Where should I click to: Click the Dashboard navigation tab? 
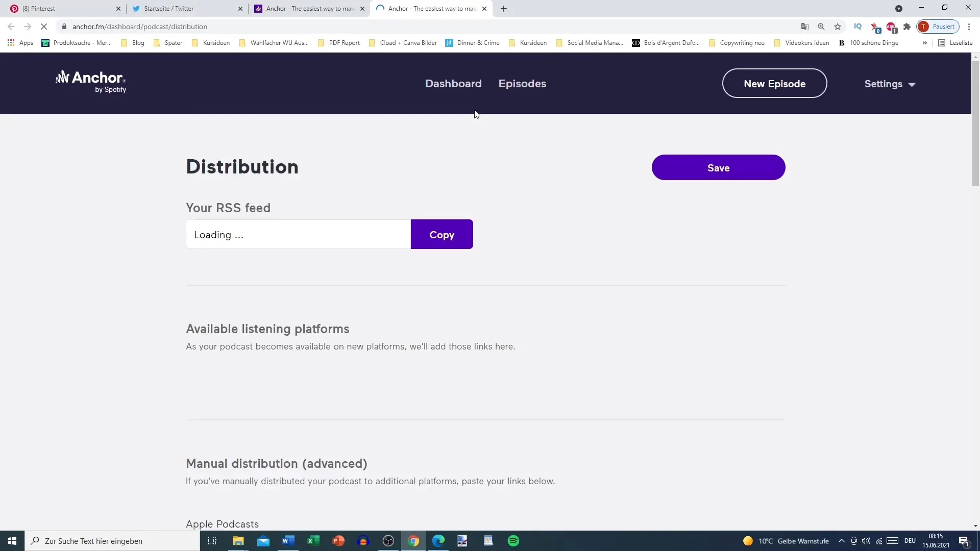pyautogui.click(x=454, y=84)
